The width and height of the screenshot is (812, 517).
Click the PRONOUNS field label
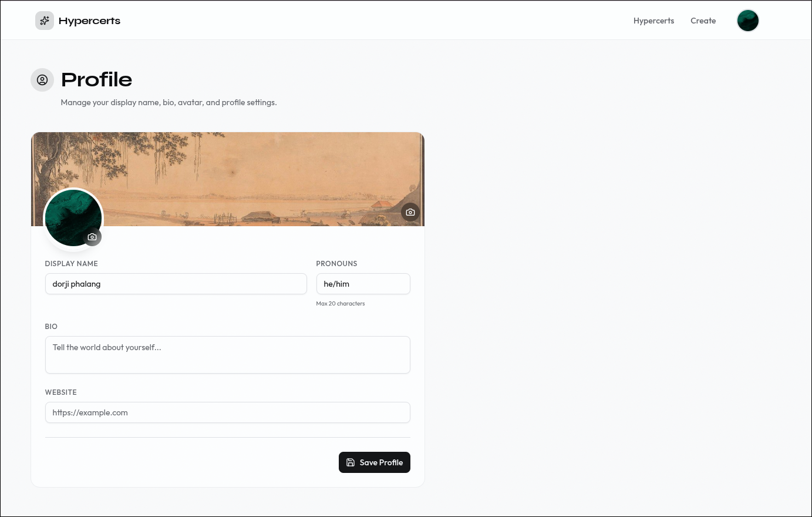click(336, 264)
